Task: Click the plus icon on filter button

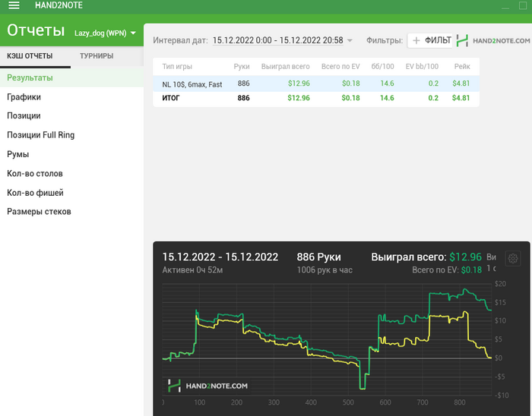Action: click(416, 41)
